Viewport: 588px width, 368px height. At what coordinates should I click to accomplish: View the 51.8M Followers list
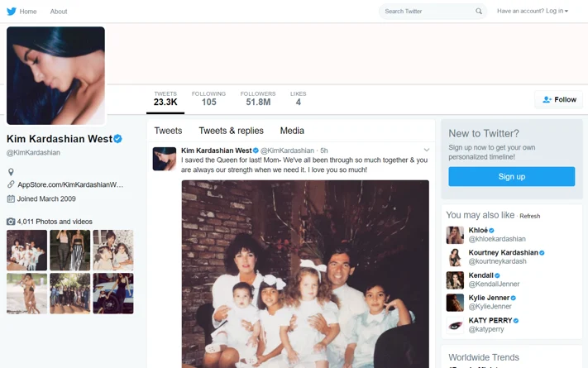click(x=258, y=98)
